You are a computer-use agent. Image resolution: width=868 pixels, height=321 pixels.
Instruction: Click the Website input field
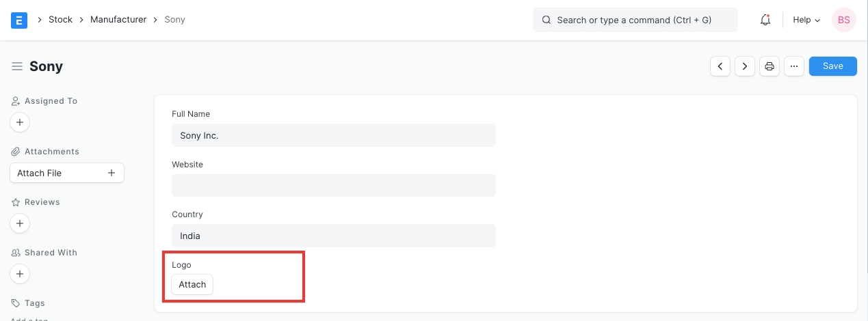(333, 186)
